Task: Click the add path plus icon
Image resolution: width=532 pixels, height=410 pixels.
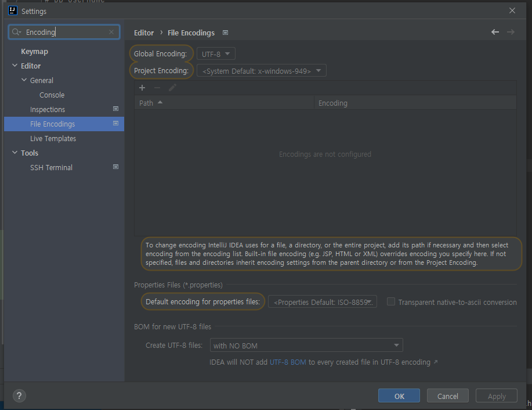Action: point(142,88)
